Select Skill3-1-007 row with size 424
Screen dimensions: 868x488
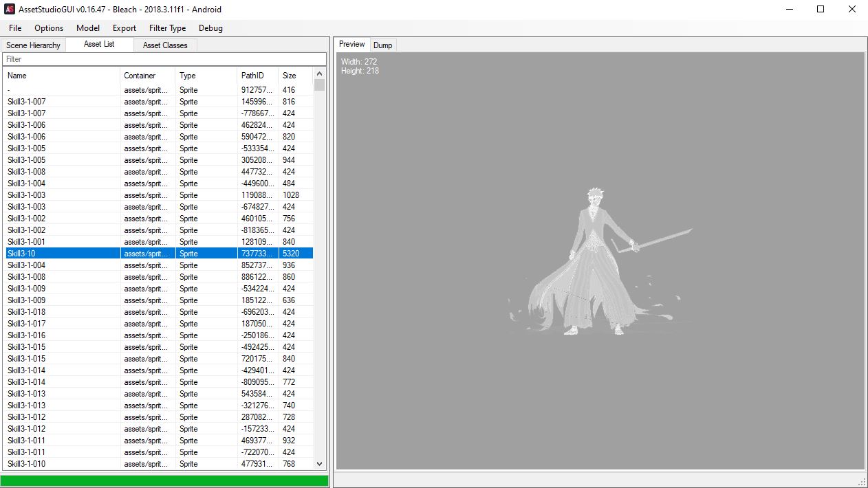pos(159,113)
